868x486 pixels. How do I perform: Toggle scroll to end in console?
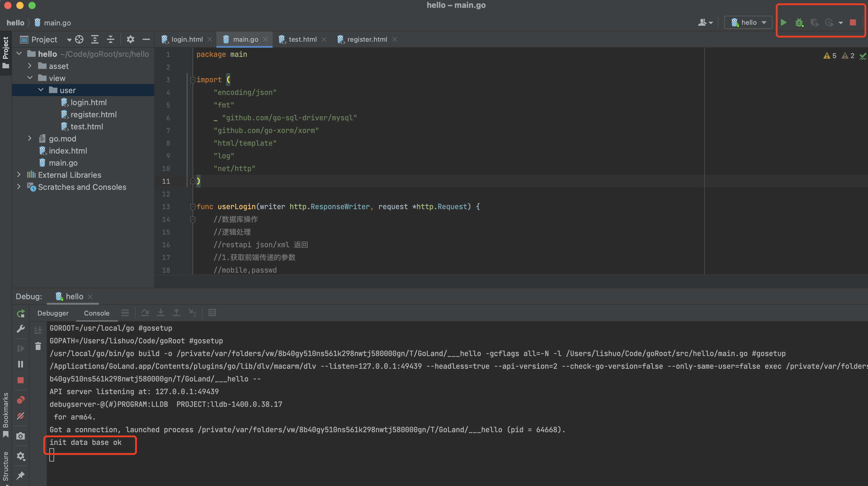click(38, 330)
